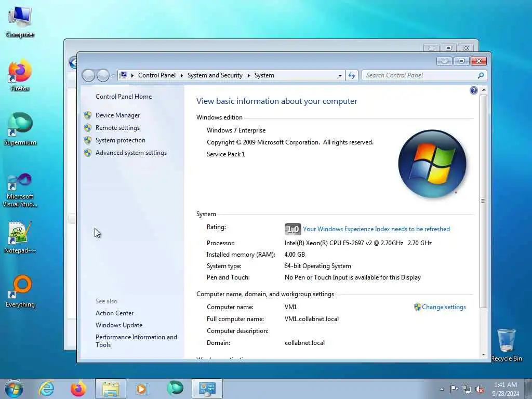Click the network tray icon

tap(467, 389)
